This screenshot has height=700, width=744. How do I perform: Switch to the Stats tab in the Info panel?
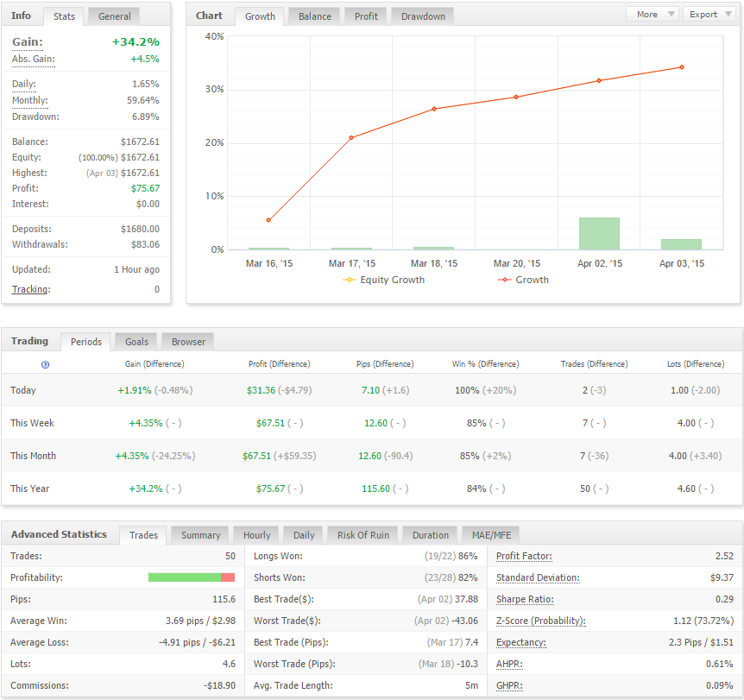pos(64,16)
